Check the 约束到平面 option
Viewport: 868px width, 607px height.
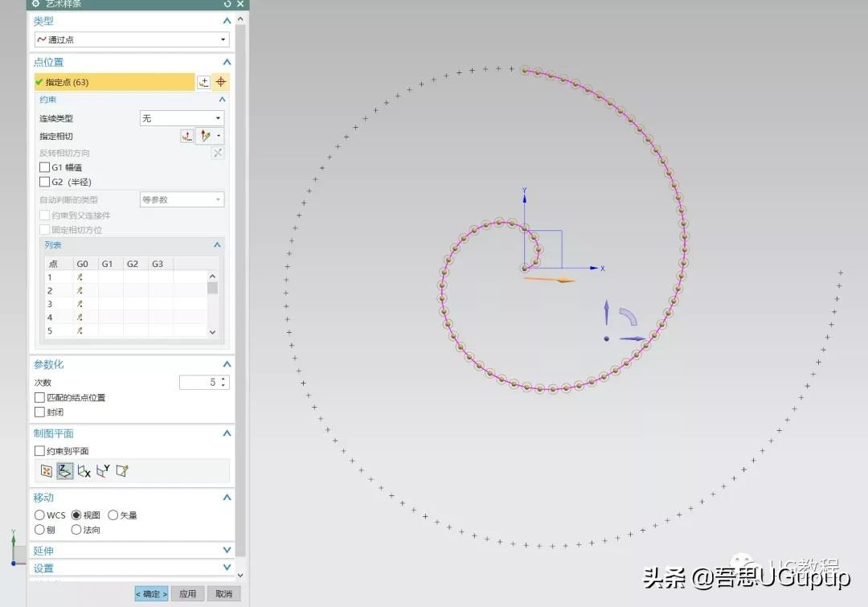click(40, 451)
